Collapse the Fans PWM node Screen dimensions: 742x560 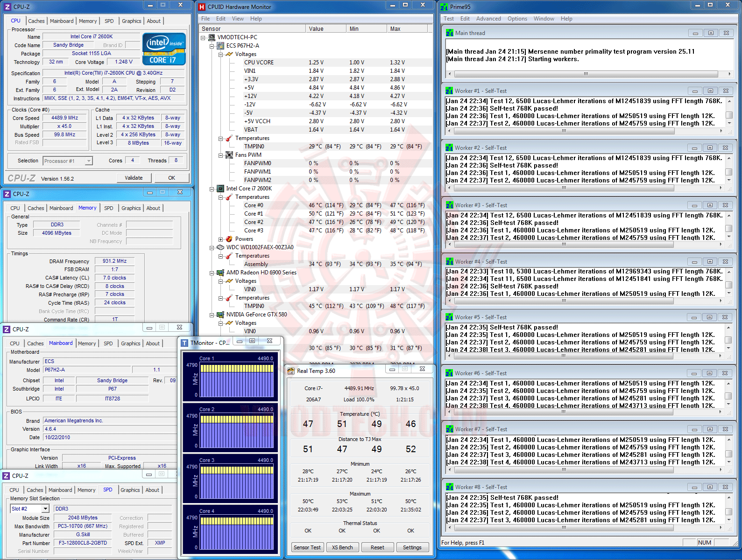(x=221, y=155)
